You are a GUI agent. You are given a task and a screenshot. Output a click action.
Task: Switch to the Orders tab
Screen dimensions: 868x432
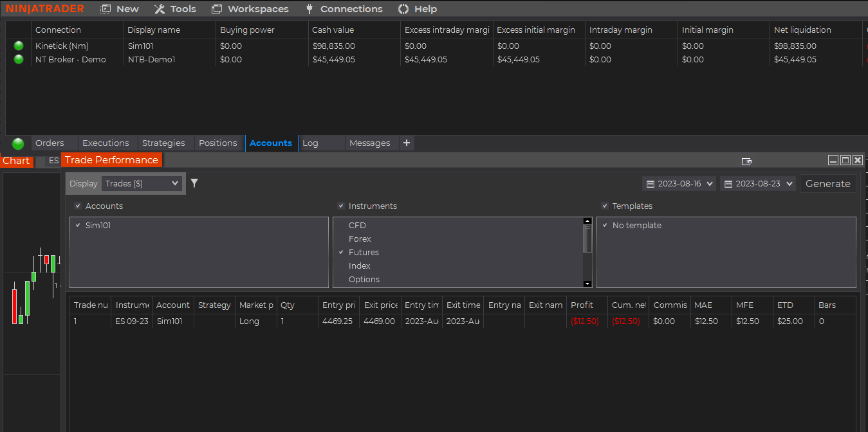click(50, 143)
